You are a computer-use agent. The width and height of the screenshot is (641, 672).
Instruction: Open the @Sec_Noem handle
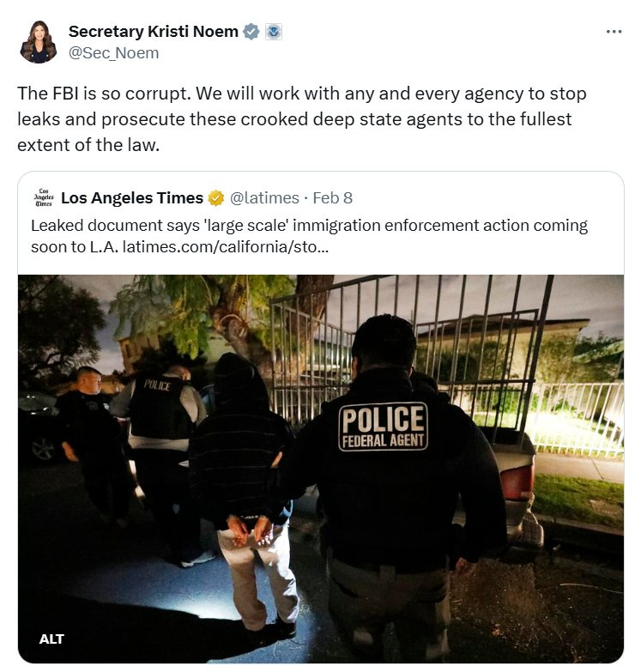(113, 53)
